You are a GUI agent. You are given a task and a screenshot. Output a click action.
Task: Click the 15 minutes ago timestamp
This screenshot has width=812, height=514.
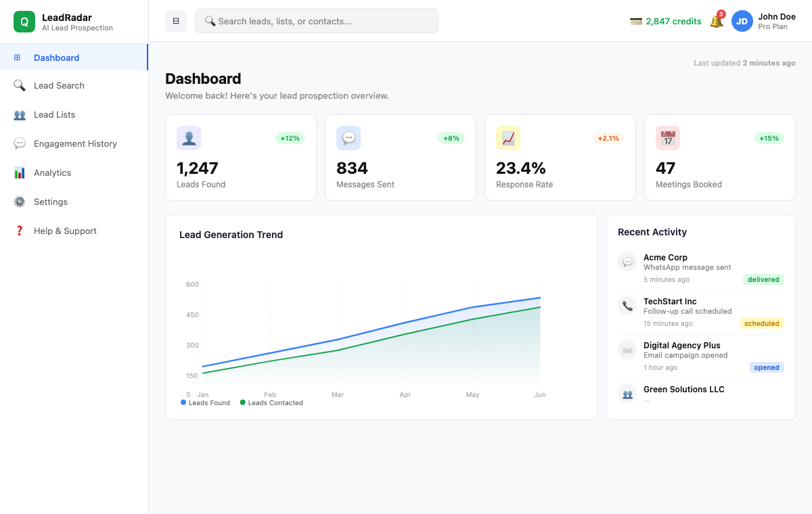pos(668,323)
